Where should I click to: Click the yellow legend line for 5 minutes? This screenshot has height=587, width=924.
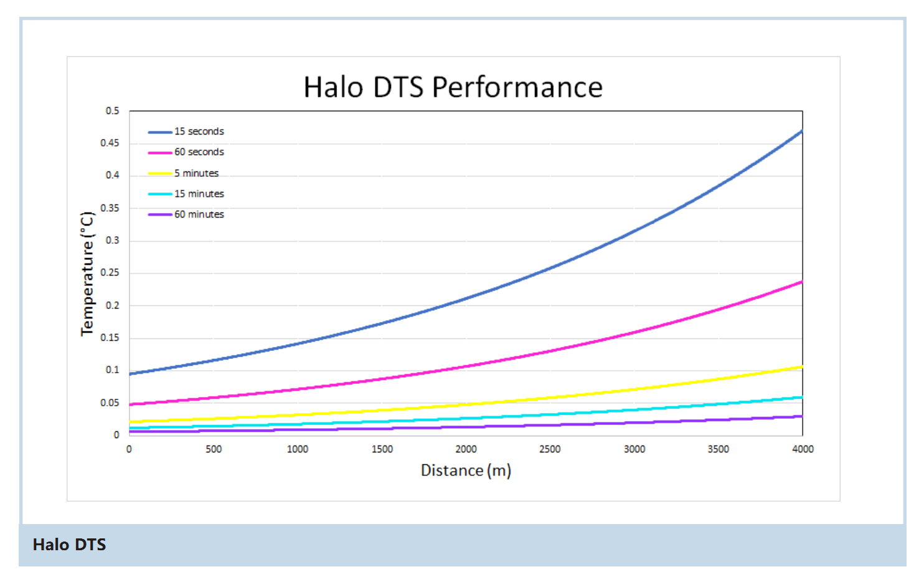[160, 173]
